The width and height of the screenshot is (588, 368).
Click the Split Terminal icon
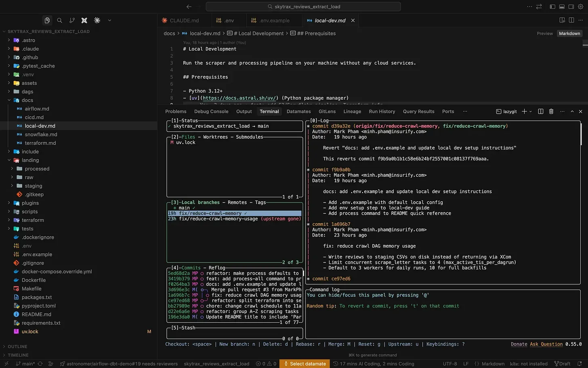pos(540,111)
